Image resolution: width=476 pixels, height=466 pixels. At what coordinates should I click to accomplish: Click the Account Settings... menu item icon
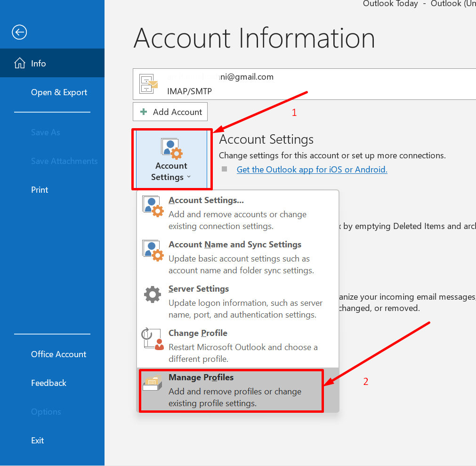point(153,206)
